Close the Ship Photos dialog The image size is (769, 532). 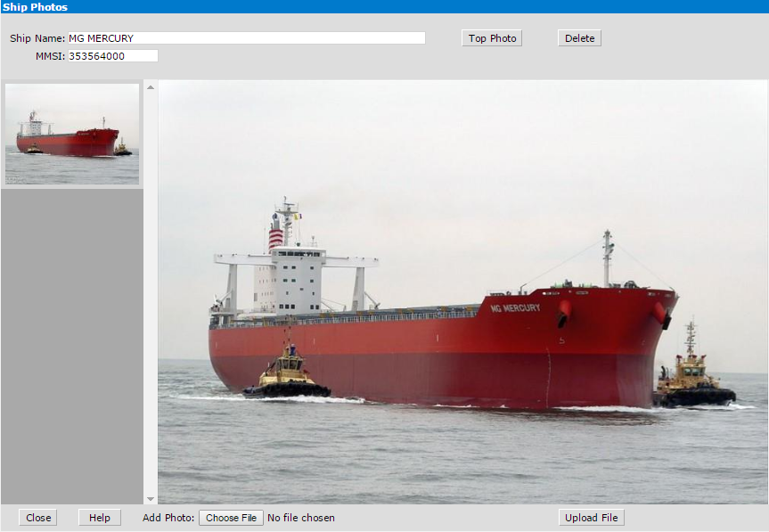[38, 518]
